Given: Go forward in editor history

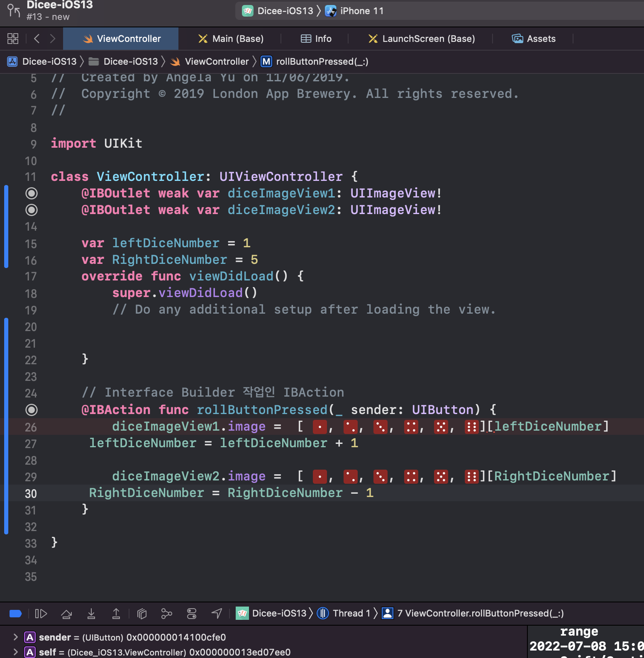Looking at the screenshot, I should [x=53, y=39].
